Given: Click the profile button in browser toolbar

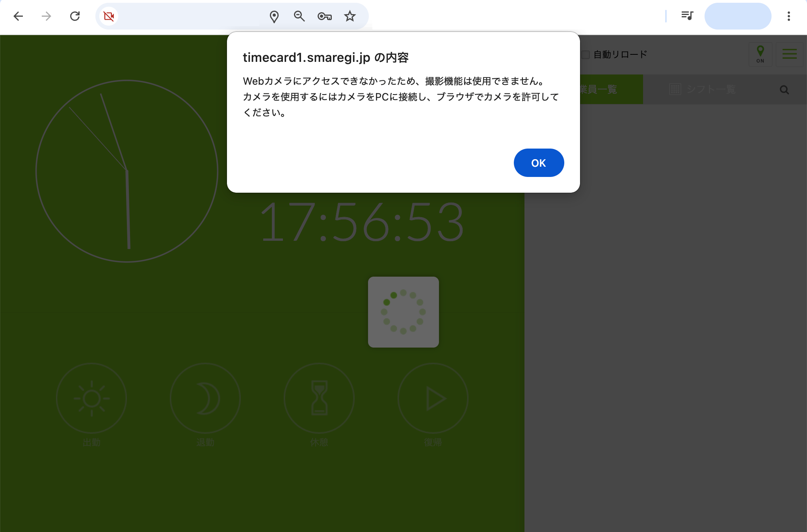Looking at the screenshot, I should click(738, 16).
